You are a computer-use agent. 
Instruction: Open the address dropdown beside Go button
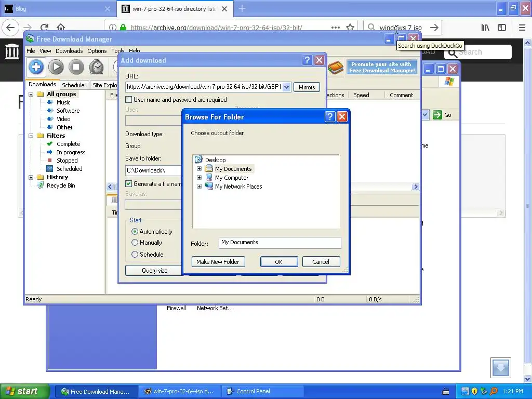425,115
